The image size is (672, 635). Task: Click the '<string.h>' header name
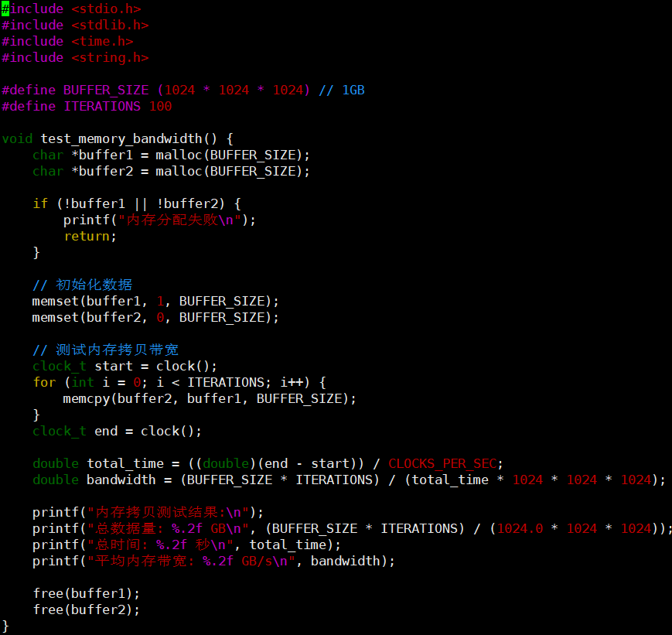click(x=110, y=57)
